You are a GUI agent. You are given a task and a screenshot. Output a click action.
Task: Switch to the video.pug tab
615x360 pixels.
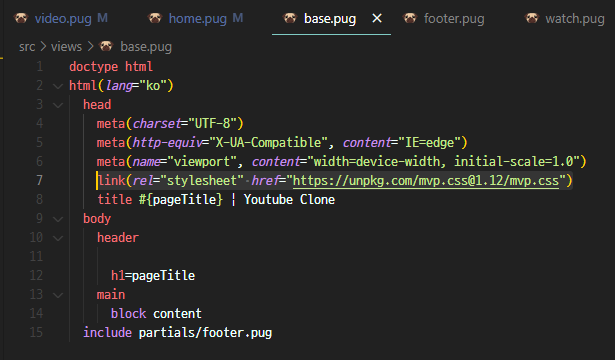pos(63,18)
